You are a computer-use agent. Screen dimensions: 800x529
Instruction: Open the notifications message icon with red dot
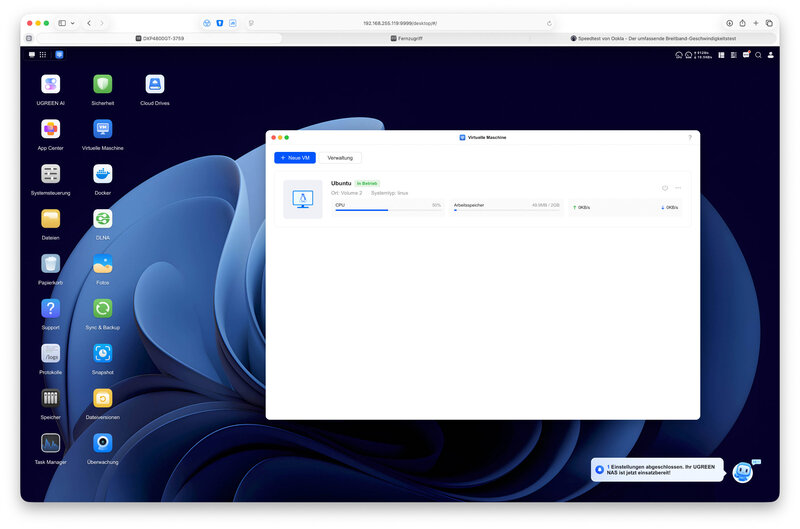(746, 55)
